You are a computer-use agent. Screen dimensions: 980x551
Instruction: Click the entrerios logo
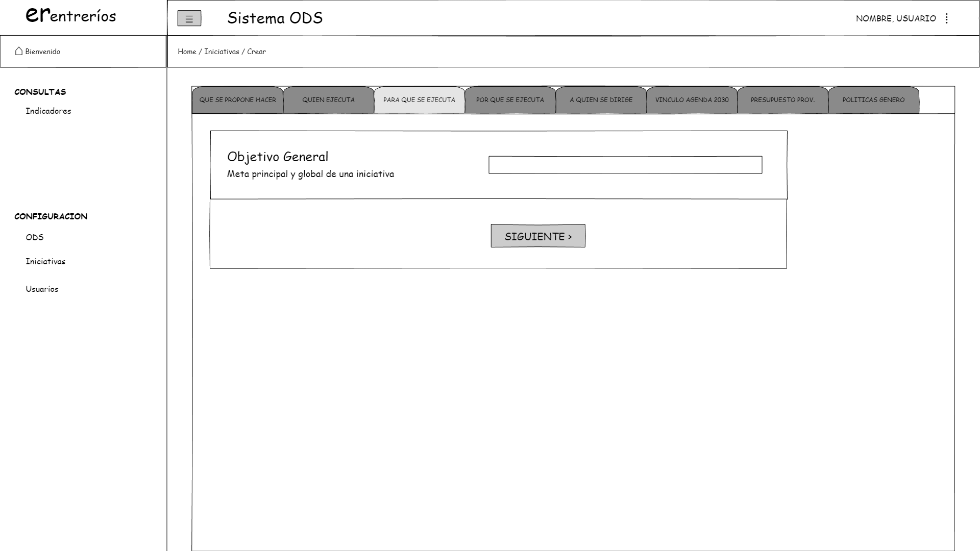tap(71, 16)
